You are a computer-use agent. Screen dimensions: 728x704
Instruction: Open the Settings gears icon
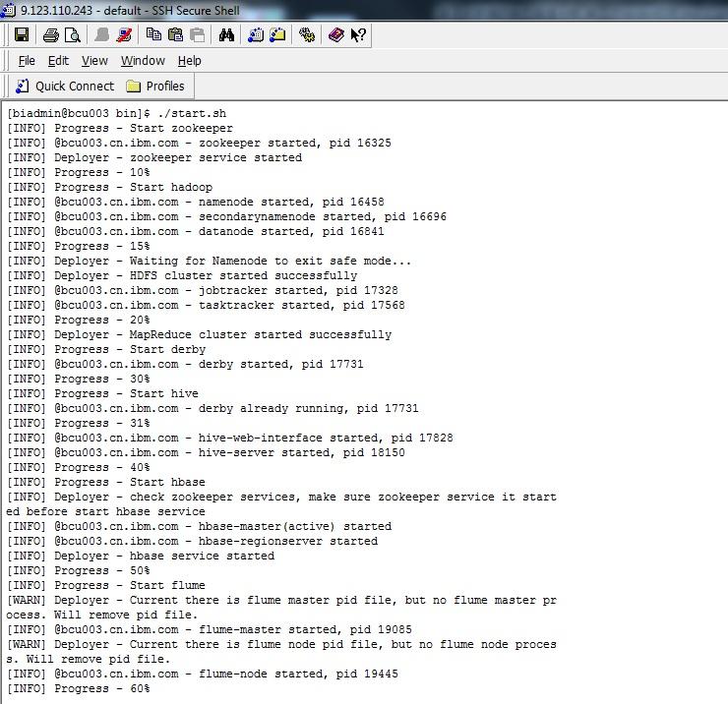pyautogui.click(x=306, y=34)
